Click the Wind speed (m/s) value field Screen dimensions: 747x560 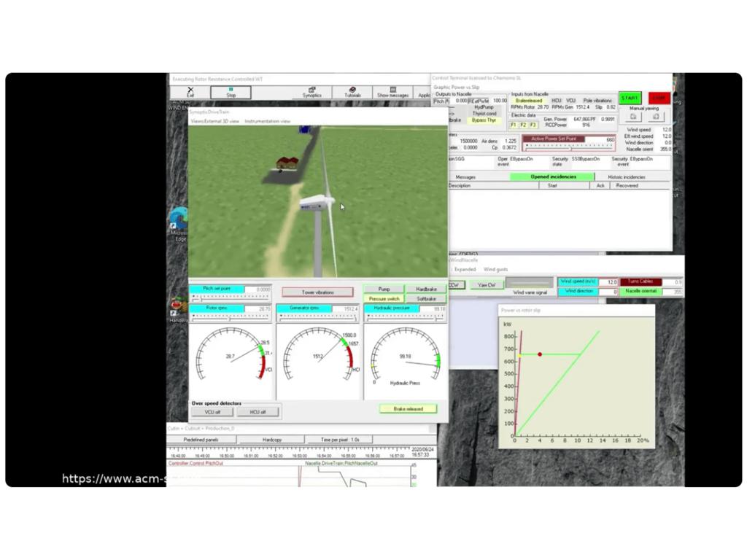[608, 282]
